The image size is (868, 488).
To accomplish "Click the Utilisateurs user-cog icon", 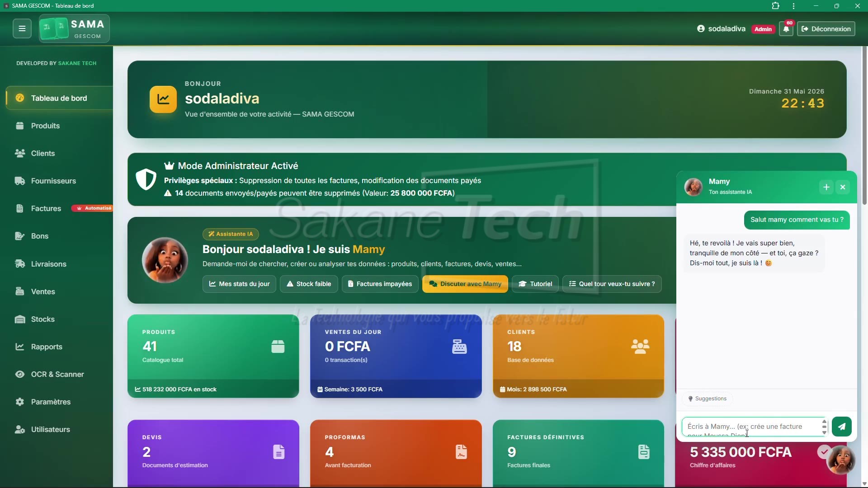I will [19, 429].
